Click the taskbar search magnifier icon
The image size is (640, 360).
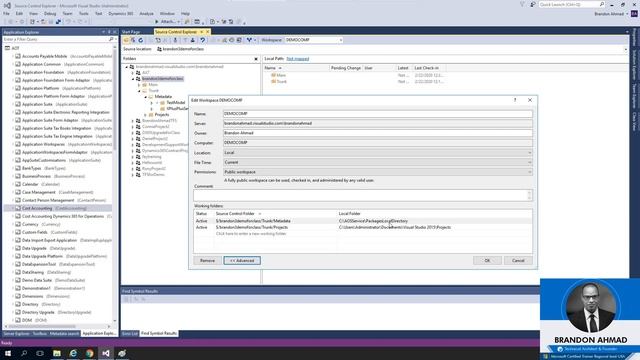(x=24, y=353)
